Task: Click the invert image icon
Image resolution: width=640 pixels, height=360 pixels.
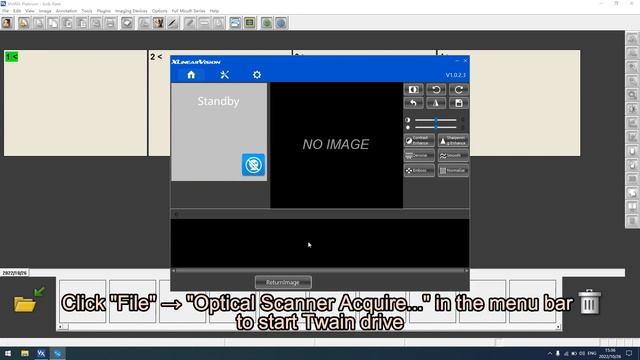Action: (x=413, y=90)
